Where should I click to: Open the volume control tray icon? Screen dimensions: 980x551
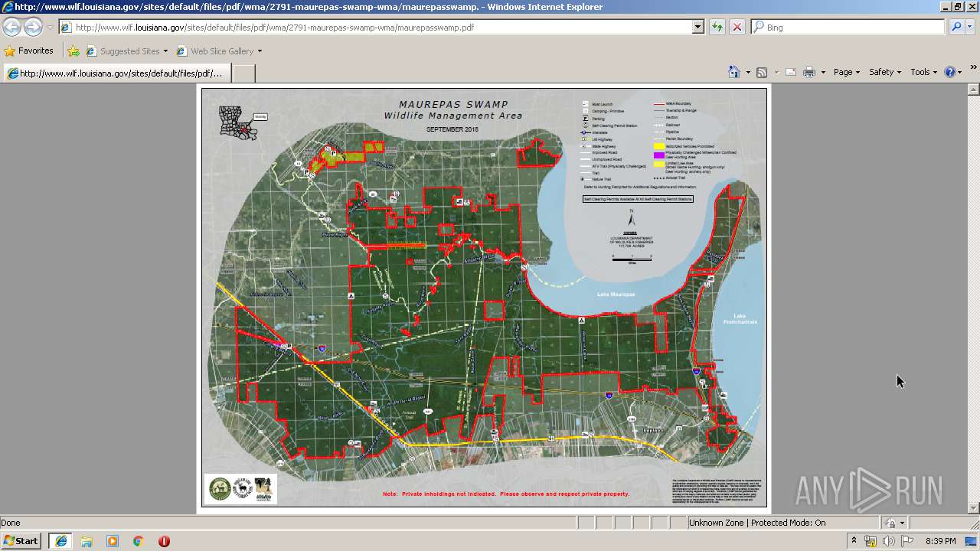(888, 541)
